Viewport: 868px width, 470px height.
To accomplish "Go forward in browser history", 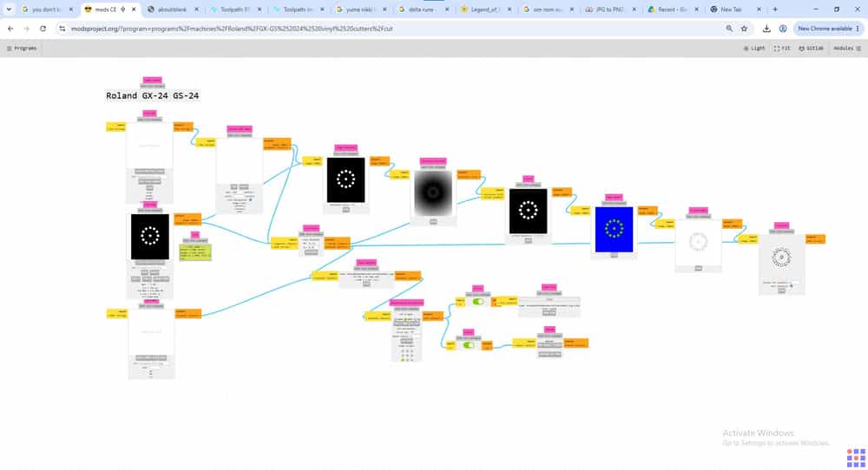I will pyautogui.click(x=27, y=29).
